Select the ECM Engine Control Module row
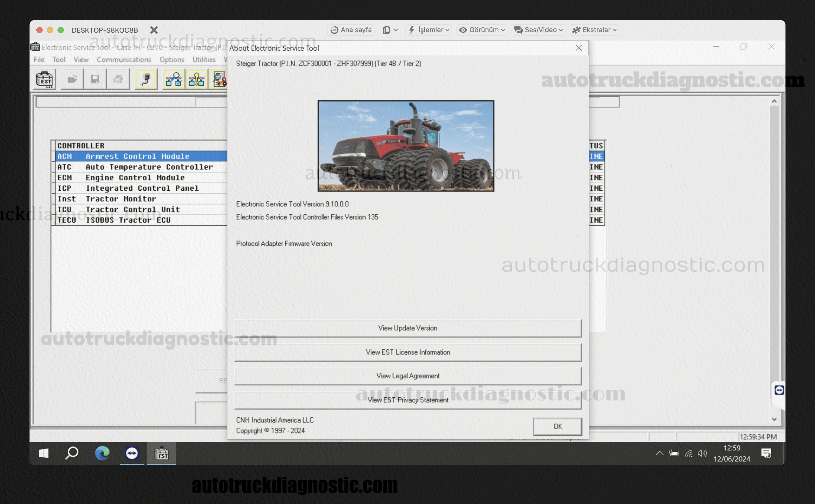 pyautogui.click(x=141, y=178)
